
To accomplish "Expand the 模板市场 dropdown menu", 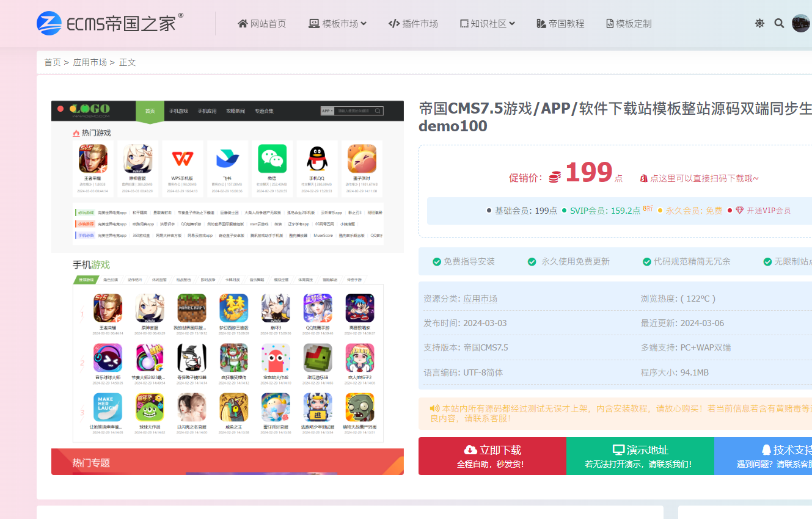I will coord(338,23).
